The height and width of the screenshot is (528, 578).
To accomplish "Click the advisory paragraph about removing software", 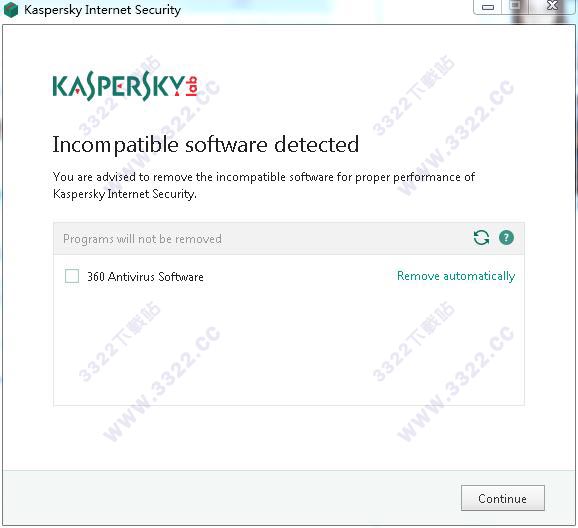I will [x=264, y=185].
